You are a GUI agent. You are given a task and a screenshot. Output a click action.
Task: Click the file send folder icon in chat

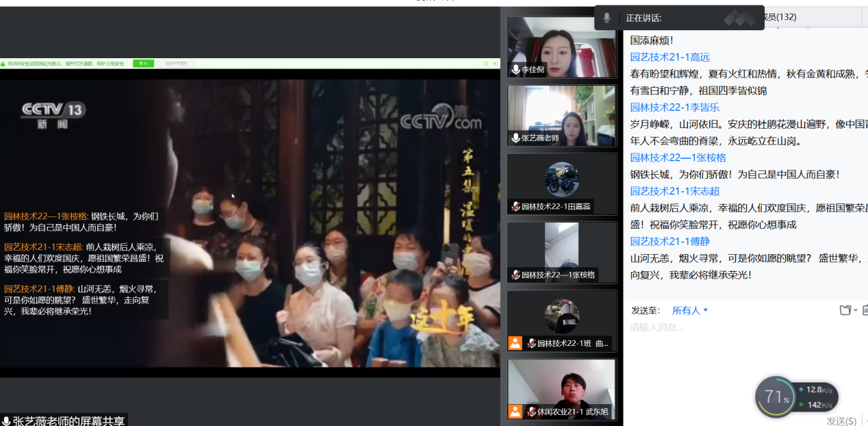pos(845,310)
